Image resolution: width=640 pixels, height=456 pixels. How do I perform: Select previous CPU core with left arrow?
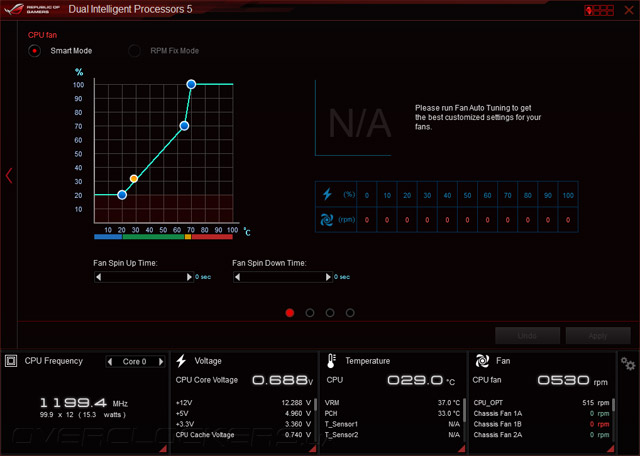click(110, 362)
